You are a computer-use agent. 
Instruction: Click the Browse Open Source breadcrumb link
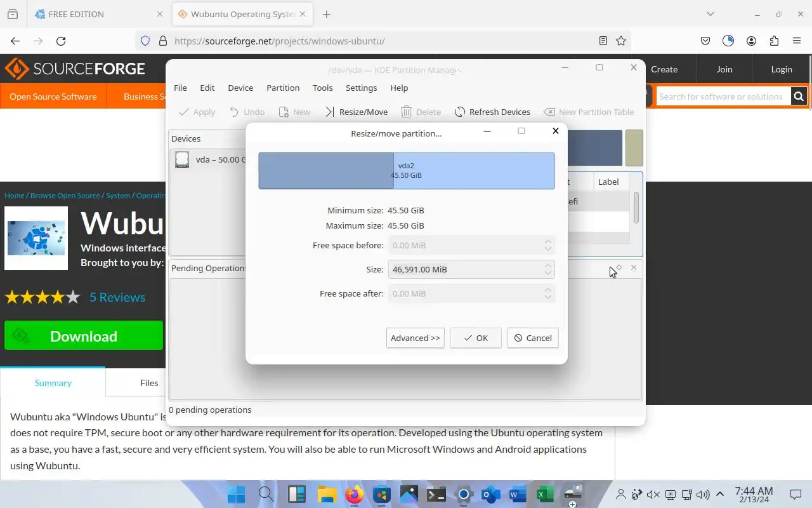click(66, 196)
